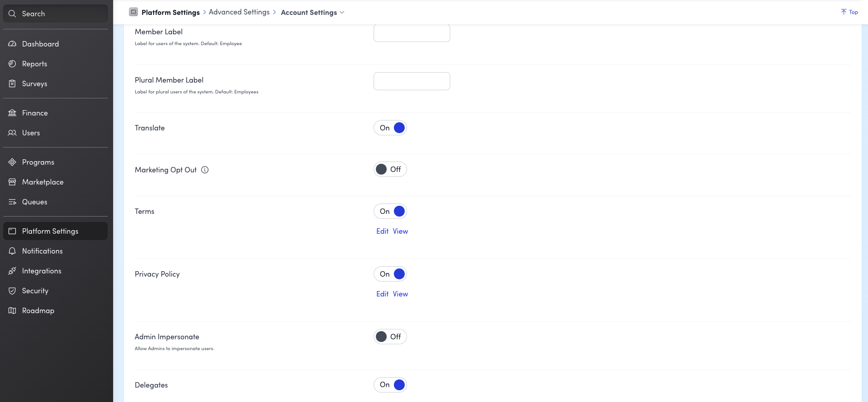
Task: Open Notifications via the bell icon
Action: tap(12, 251)
